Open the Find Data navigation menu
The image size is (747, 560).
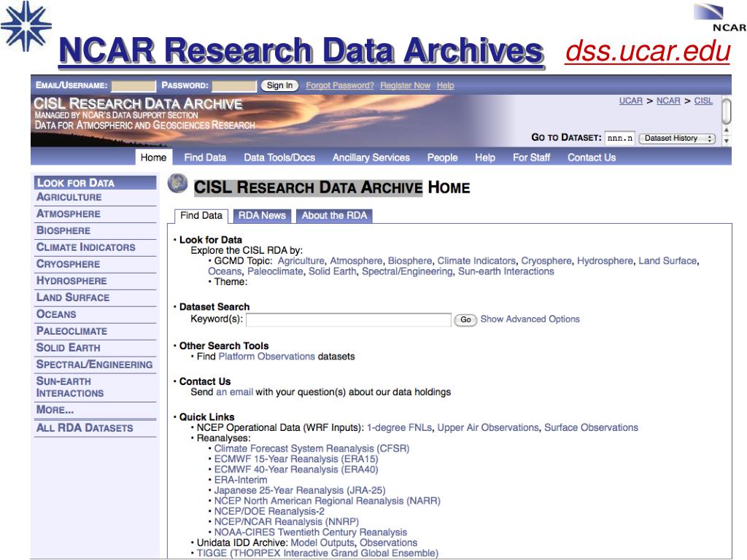205,157
